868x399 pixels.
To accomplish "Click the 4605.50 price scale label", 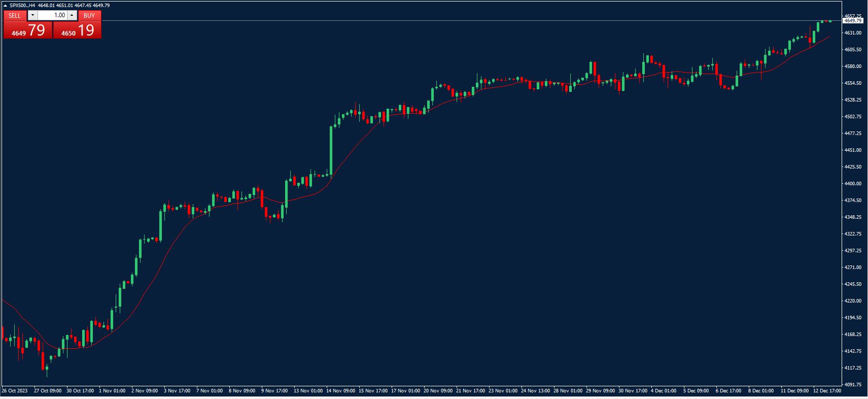I will click(853, 50).
